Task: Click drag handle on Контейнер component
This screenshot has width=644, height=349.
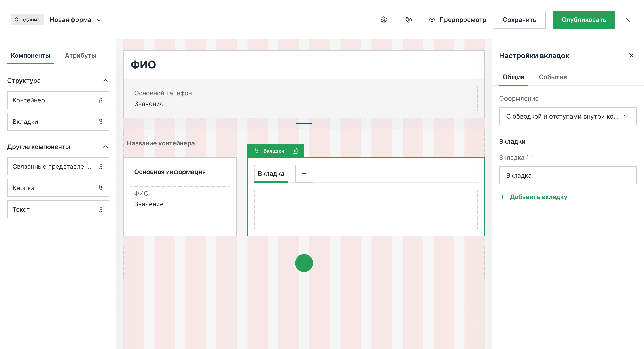Action: tap(100, 100)
